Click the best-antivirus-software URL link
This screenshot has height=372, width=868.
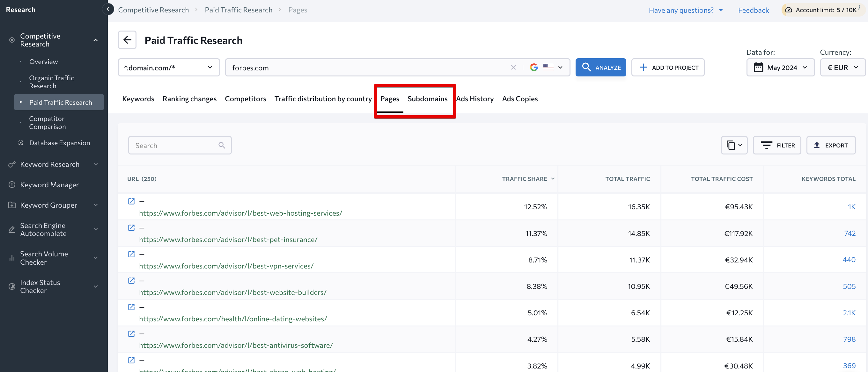coord(236,345)
